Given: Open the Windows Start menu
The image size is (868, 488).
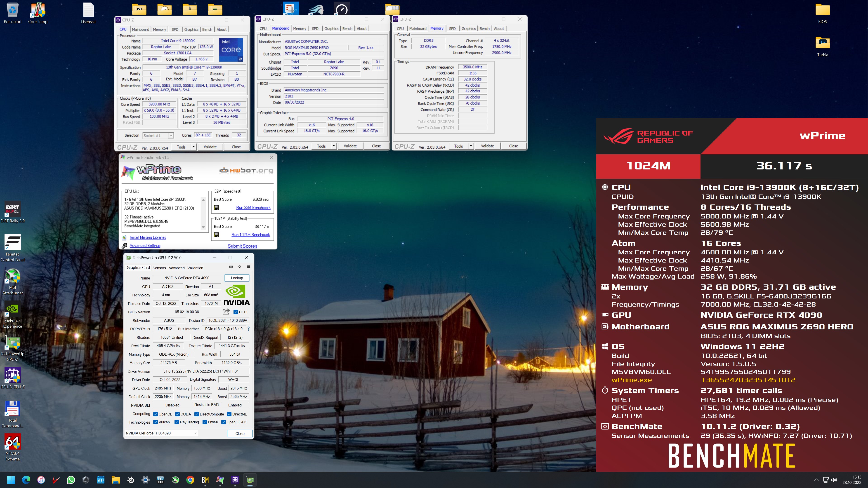Looking at the screenshot, I should 11,480.
